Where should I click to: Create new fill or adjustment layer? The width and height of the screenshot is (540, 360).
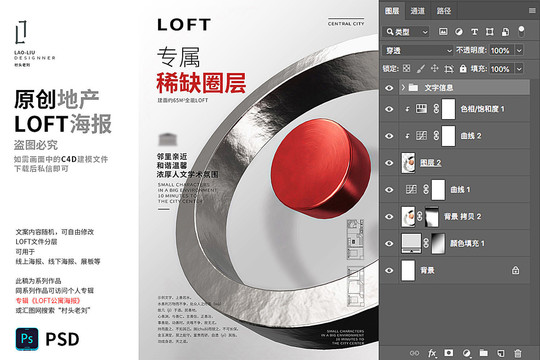467,353
